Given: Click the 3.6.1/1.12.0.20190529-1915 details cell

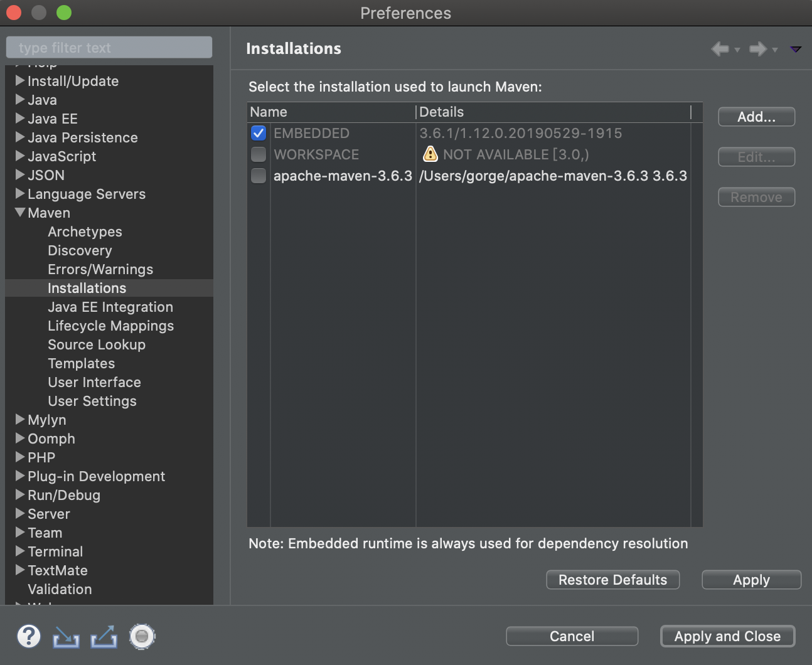Looking at the screenshot, I should click(520, 133).
